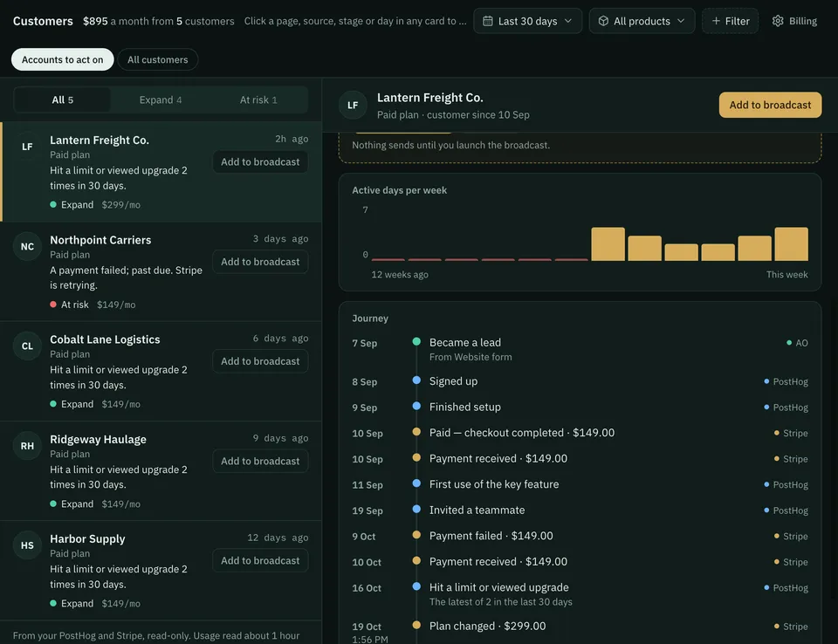
Task: Click the CL avatar for Cobalt Lane Logistics
Action: pos(27,346)
